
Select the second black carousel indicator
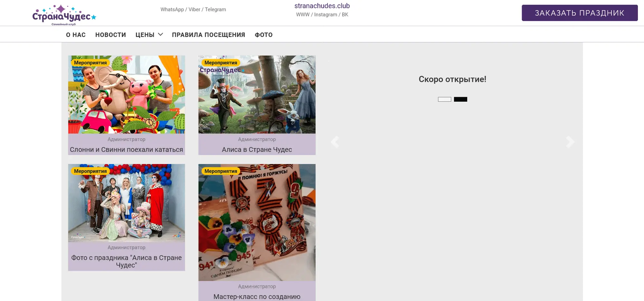tap(460, 99)
